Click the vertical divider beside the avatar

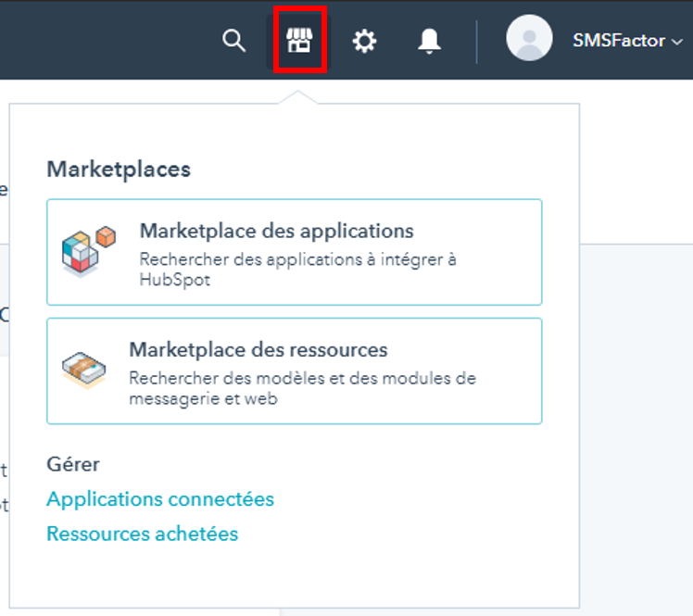coord(476,42)
